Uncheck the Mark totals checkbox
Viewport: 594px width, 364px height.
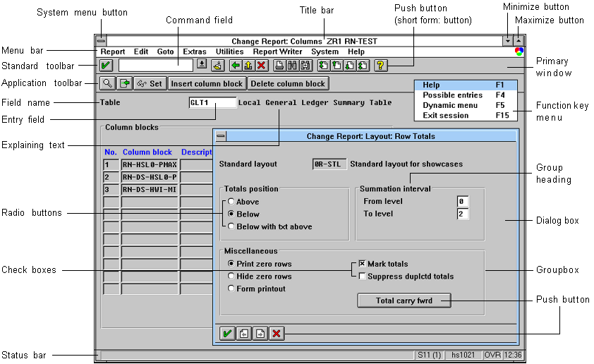point(362,264)
